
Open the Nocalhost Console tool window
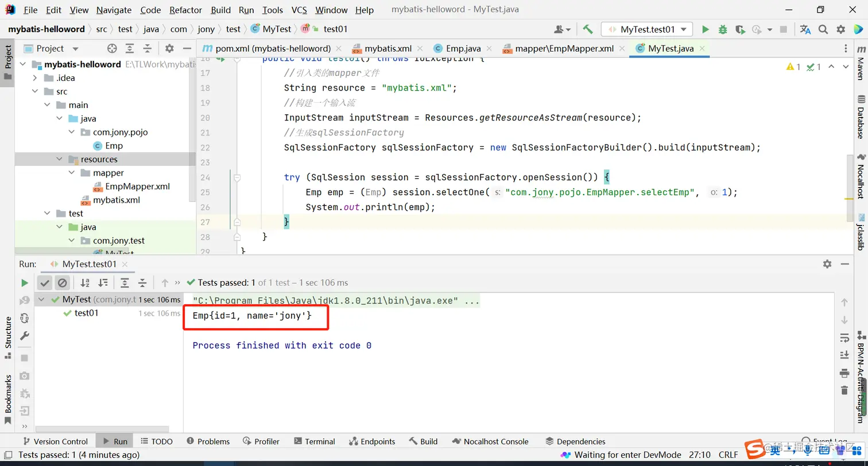click(x=490, y=441)
